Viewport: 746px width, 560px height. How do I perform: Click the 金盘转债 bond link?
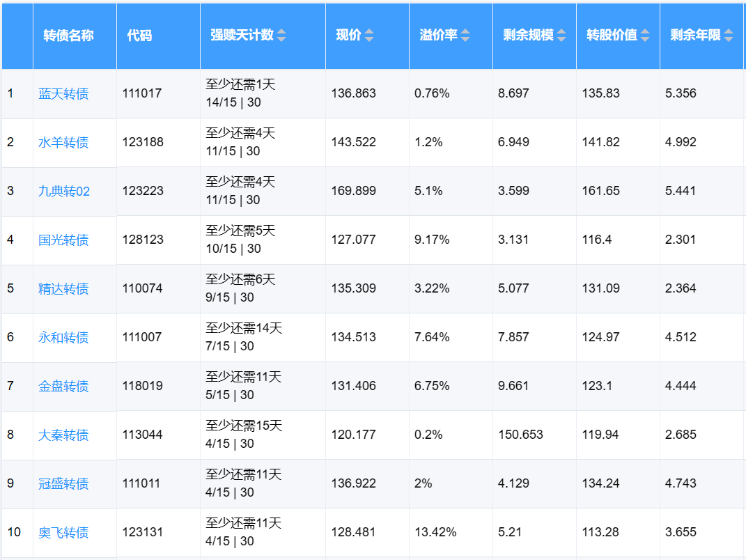tap(63, 386)
